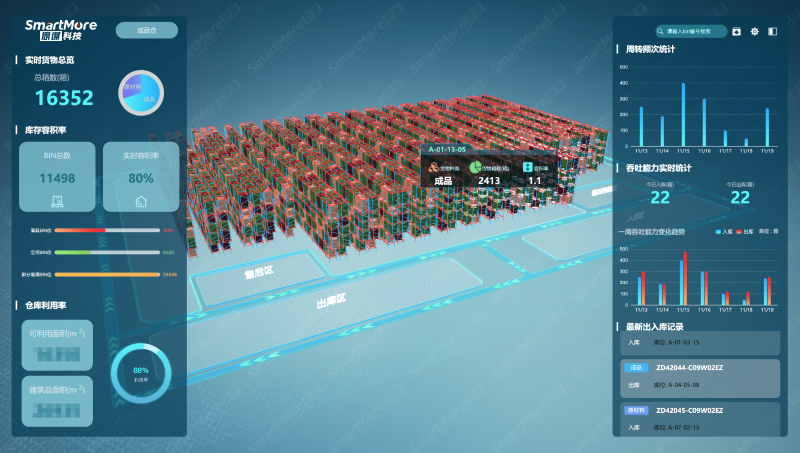The width and height of the screenshot is (800, 453).
Task: Toggle the 入库 legend in trend chart
Action: tap(725, 231)
